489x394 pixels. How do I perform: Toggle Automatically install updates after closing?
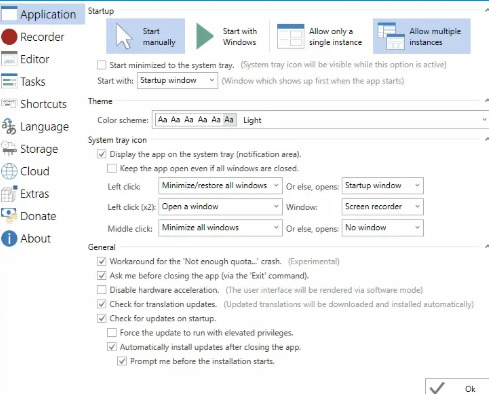(112, 347)
